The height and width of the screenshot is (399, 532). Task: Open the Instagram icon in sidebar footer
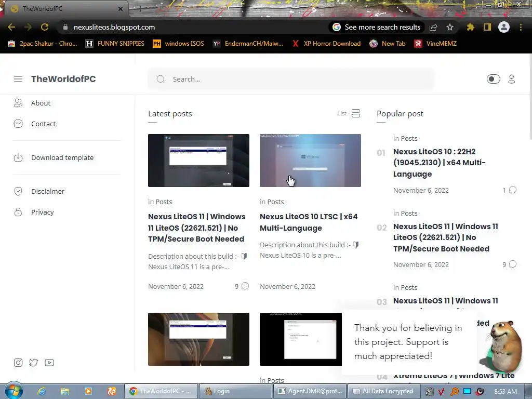[18, 363]
